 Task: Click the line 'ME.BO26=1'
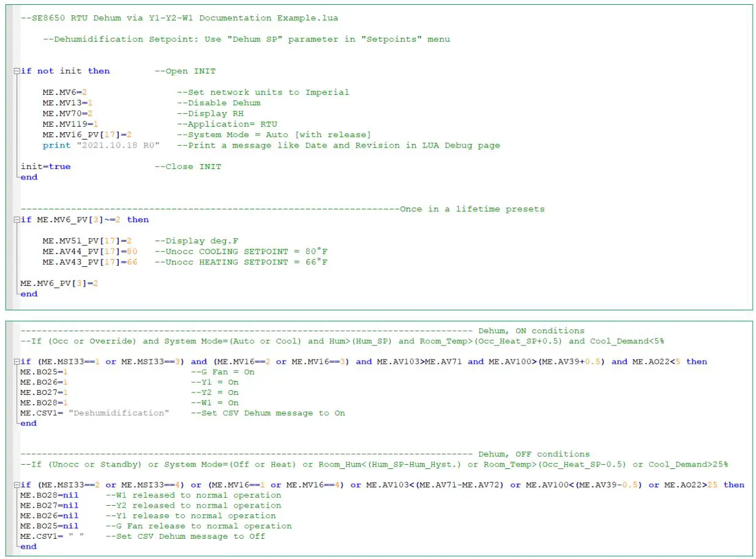click(x=43, y=383)
